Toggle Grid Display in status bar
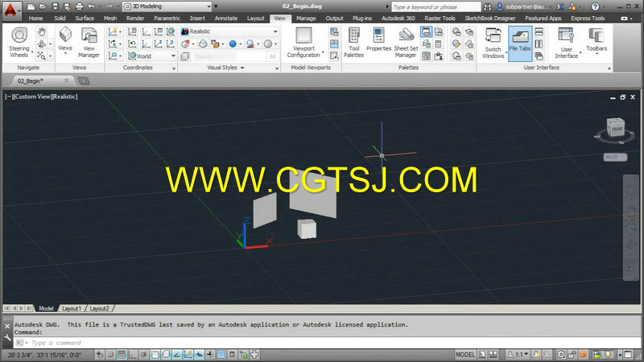Screen dimensions: 644x362 [122, 355]
